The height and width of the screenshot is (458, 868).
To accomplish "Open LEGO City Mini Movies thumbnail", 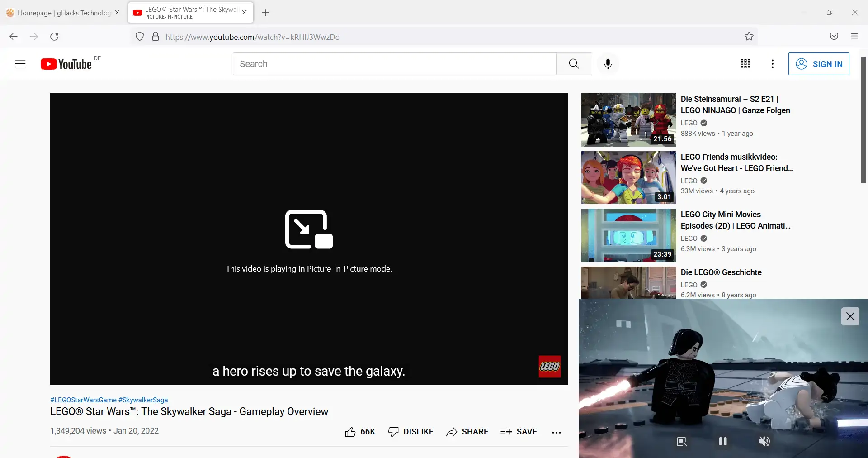I will point(629,235).
